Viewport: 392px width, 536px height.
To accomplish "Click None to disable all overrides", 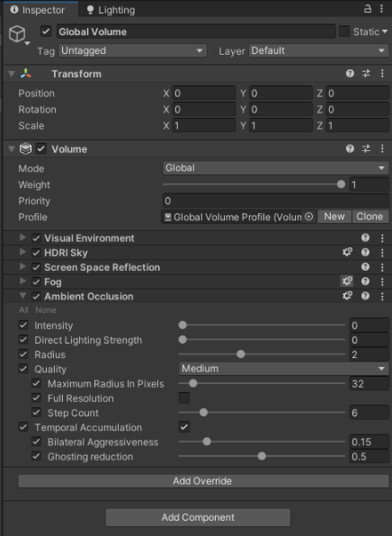I will pos(46,310).
